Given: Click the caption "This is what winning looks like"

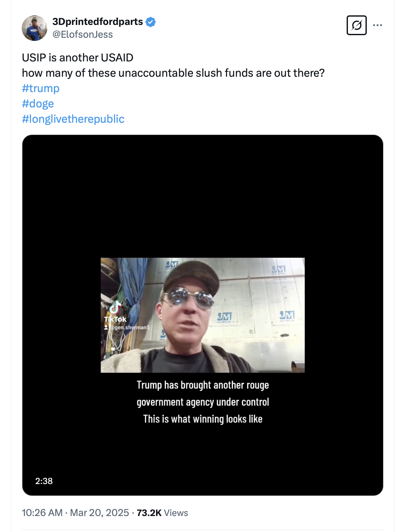Looking at the screenshot, I should point(203,419).
